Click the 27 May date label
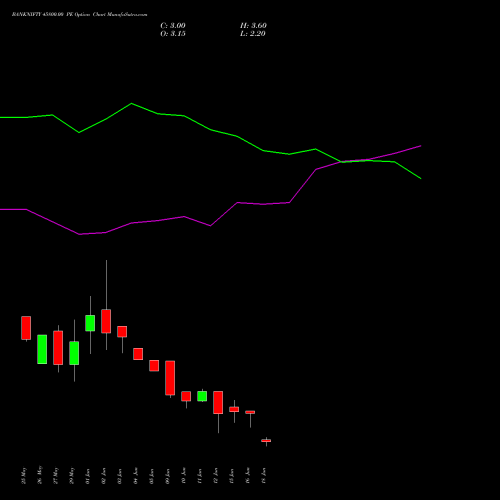 [56, 476]
